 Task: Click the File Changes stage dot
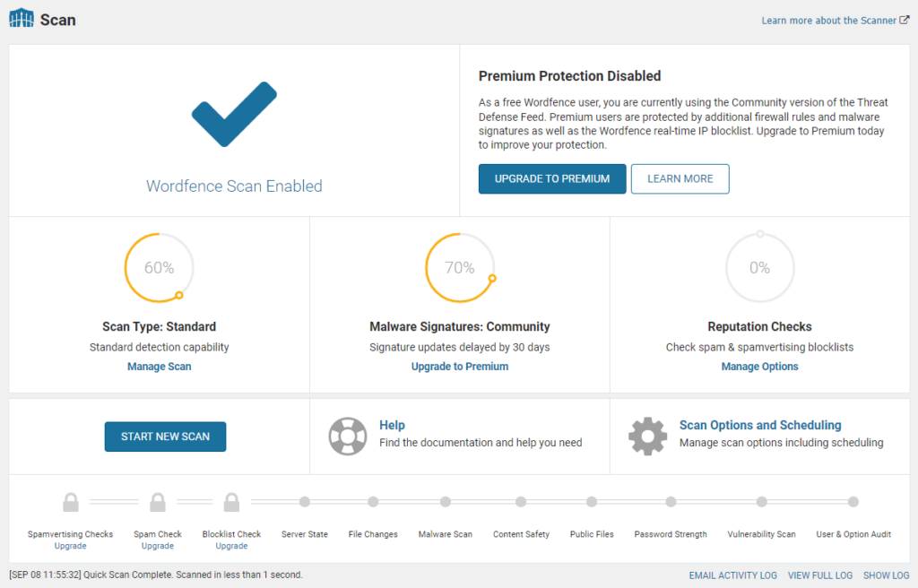coord(373,502)
